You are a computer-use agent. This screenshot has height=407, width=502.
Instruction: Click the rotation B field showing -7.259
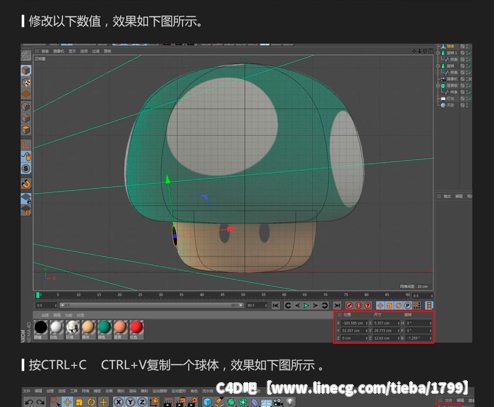(x=419, y=338)
